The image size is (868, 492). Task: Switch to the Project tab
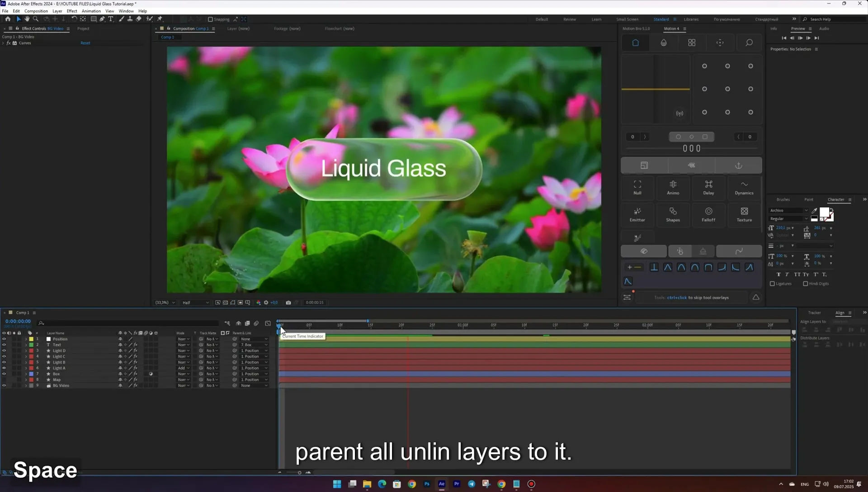(x=83, y=28)
